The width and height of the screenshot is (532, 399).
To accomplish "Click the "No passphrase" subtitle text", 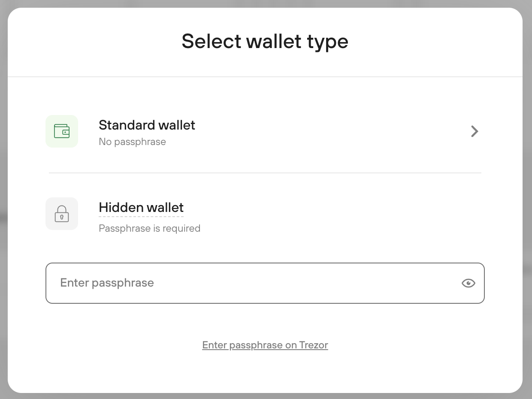I will [132, 142].
